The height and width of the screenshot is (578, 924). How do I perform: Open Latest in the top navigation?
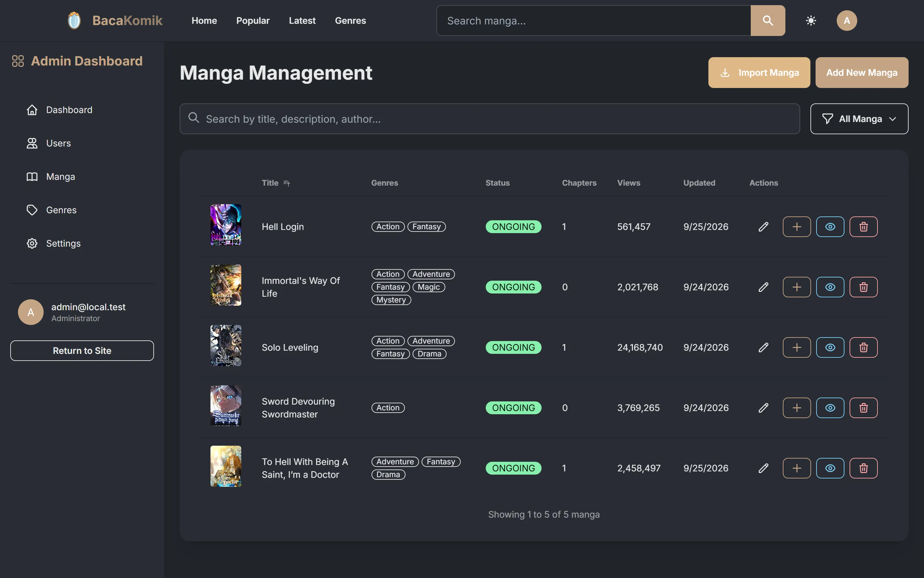point(302,21)
